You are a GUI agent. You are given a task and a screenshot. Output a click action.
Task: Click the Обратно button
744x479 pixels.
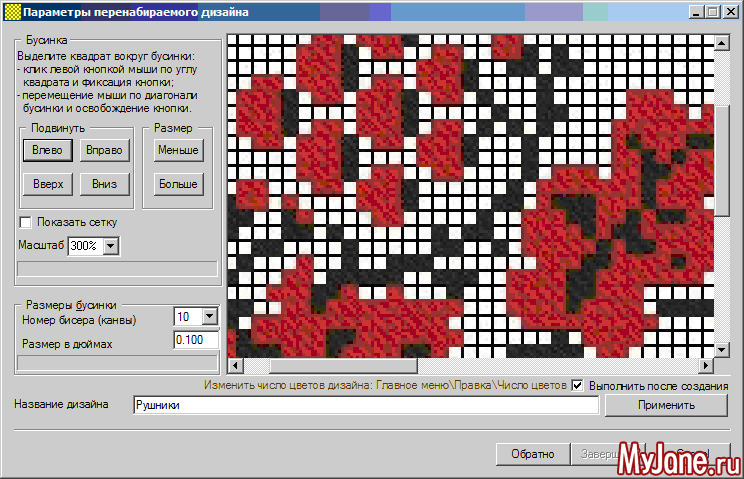532,454
